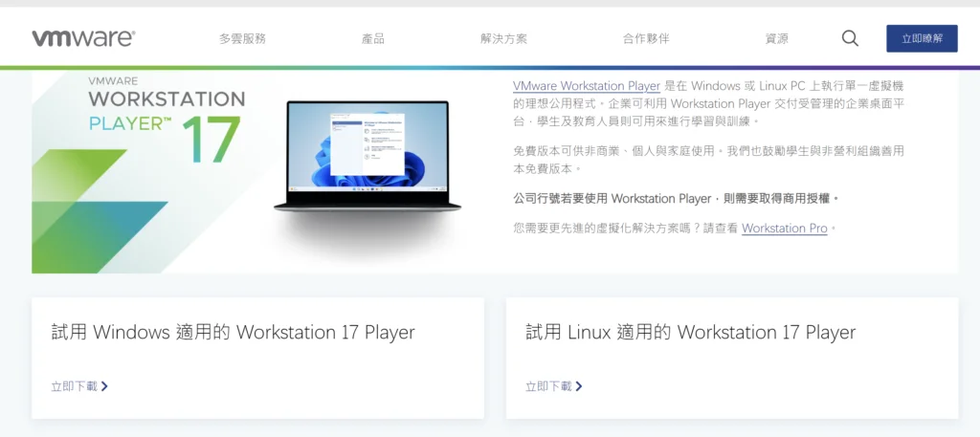Open the 解決方案 menu

pos(503,38)
